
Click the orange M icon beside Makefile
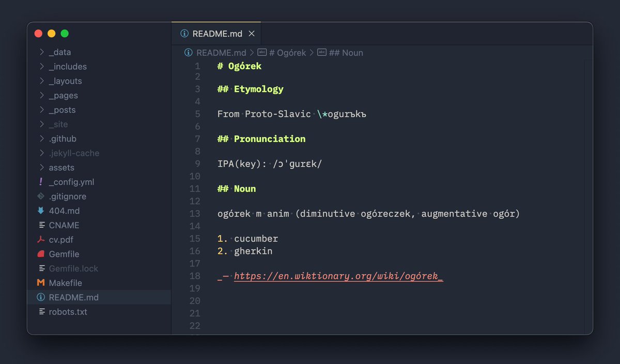point(41,283)
